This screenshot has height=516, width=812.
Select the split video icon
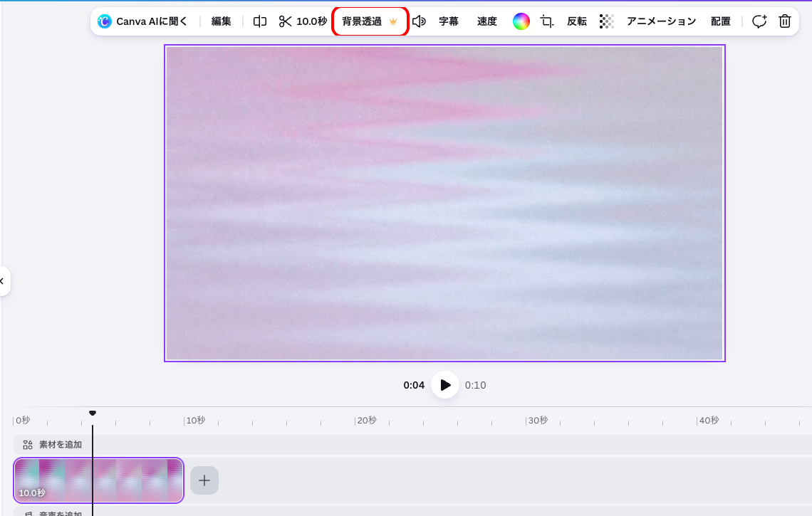click(259, 21)
